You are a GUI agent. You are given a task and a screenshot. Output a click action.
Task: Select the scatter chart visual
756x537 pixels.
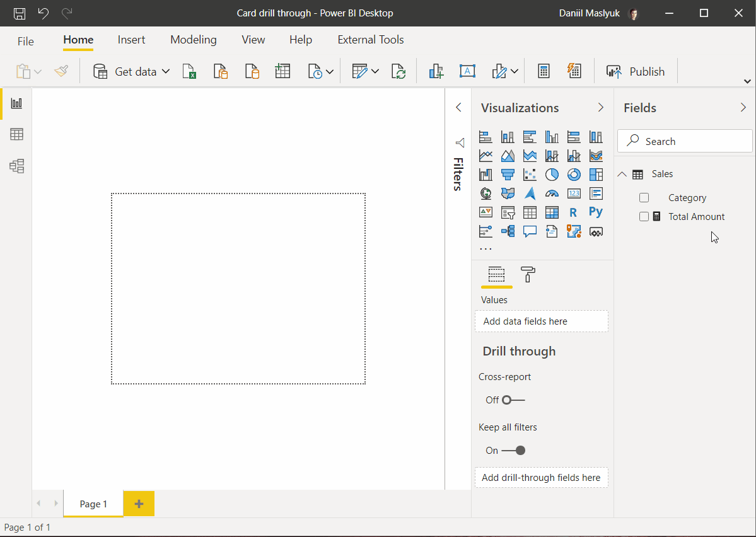coord(530,175)
